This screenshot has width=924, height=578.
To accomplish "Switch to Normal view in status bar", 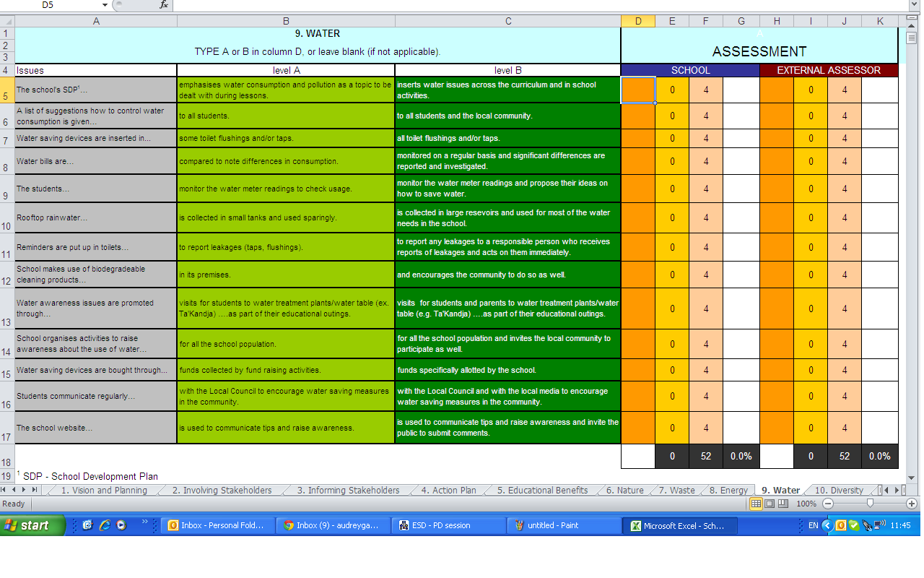I will point(756,504).
